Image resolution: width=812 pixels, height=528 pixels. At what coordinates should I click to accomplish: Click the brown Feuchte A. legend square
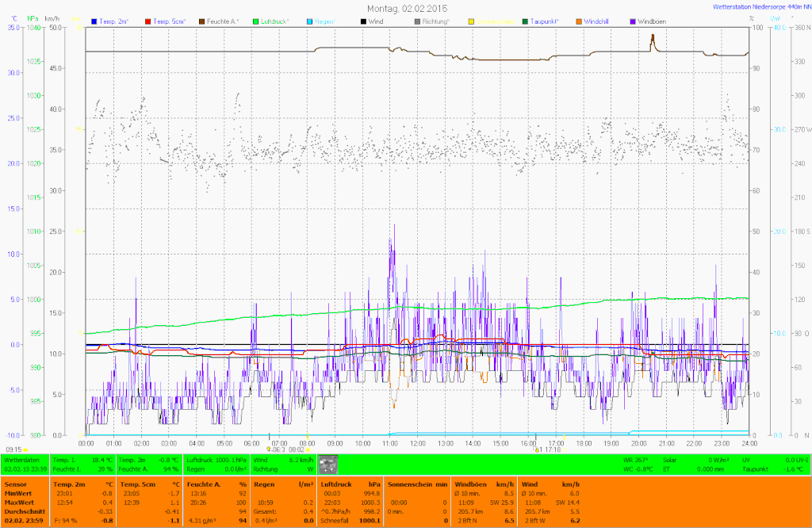point(202,21)
